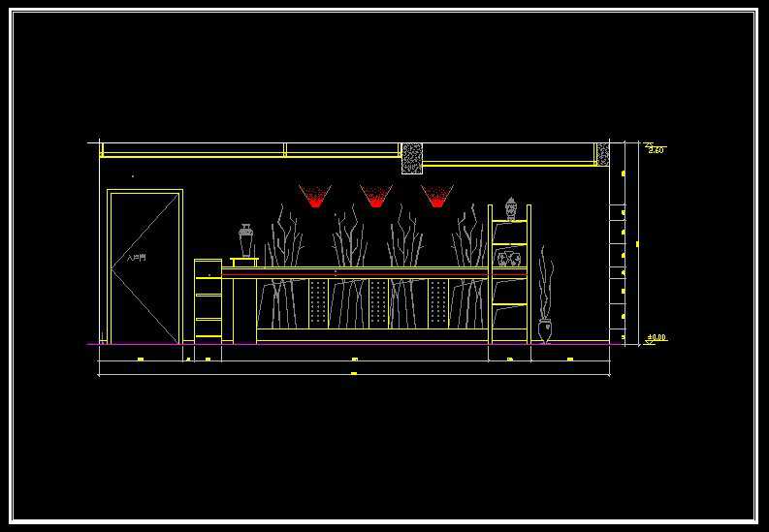Click the 2.60 ceiling elevation marker
This screenshot has width=769, height=532.
pyautogui.click(x=655, y=149)
